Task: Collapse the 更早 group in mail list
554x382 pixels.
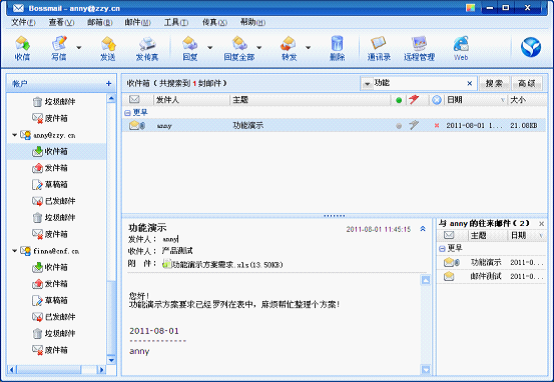Action: (x=127, y=113)
